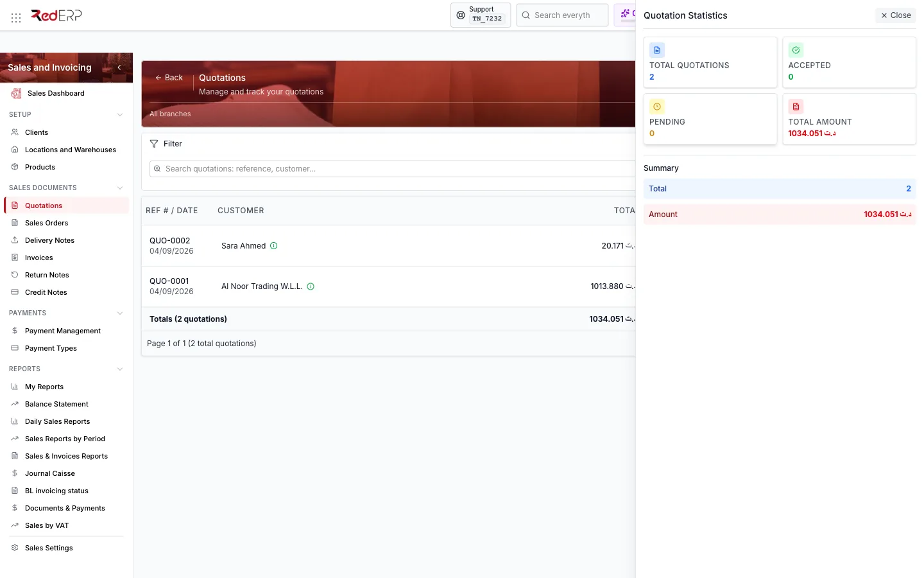Viewport: 924px width, 578px height.
Task: Open quotation QUO-0001
Action: pyautogui.click(x=169, y=281)
